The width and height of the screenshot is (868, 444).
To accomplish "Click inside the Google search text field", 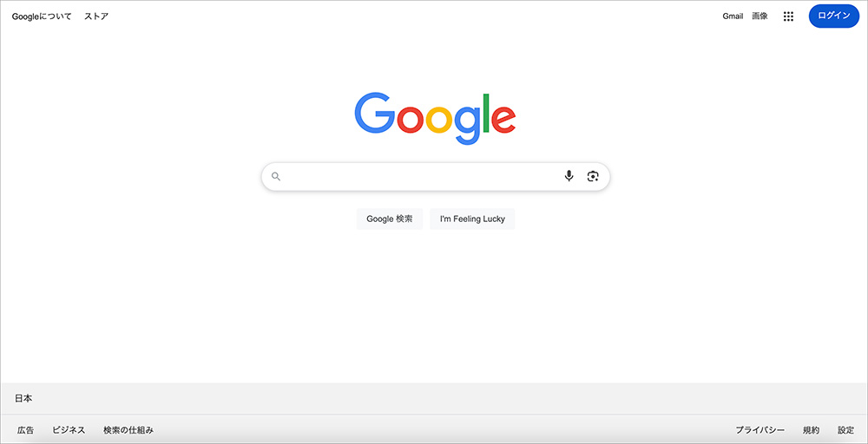I will (421, 176).
